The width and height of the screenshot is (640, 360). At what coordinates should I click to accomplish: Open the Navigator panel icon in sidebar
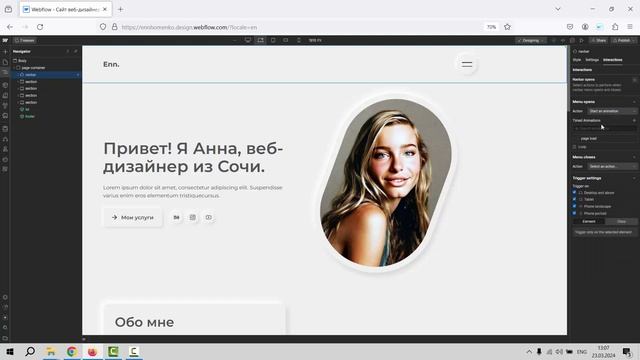click(x=5, y=73)
